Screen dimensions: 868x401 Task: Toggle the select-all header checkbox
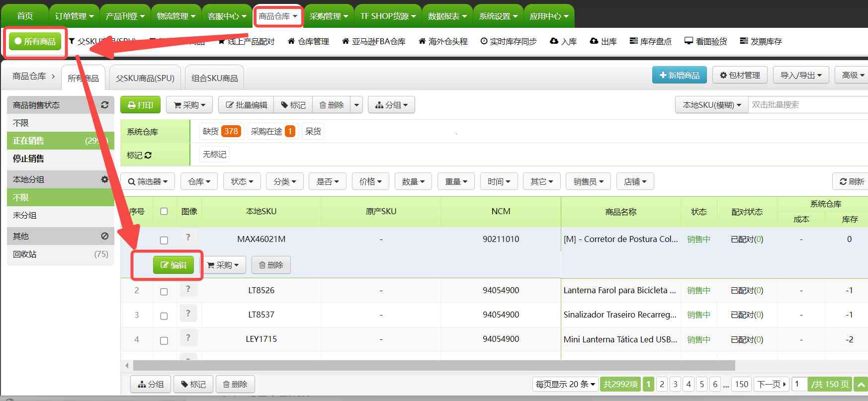click(x=164, y=211)
